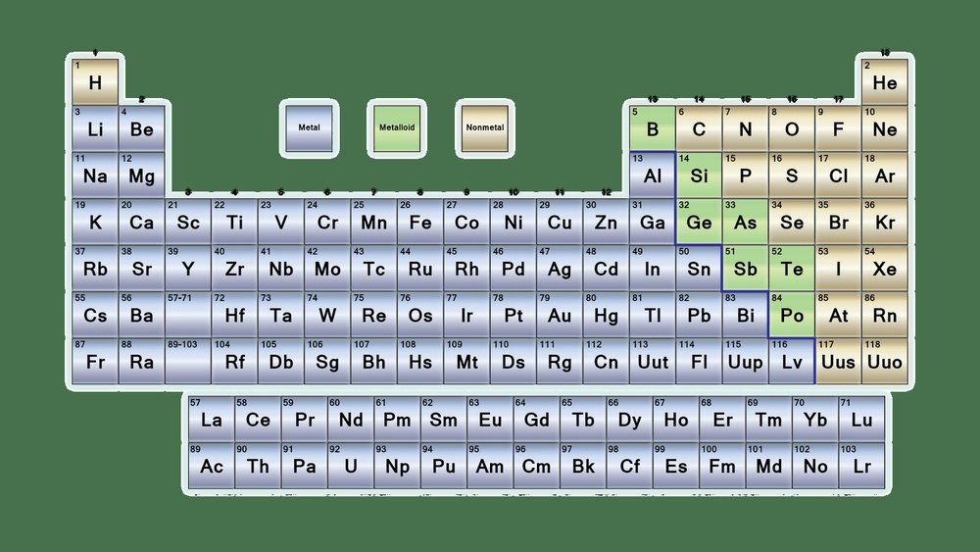Select the Helium (He) element tile

click(884, 82)
